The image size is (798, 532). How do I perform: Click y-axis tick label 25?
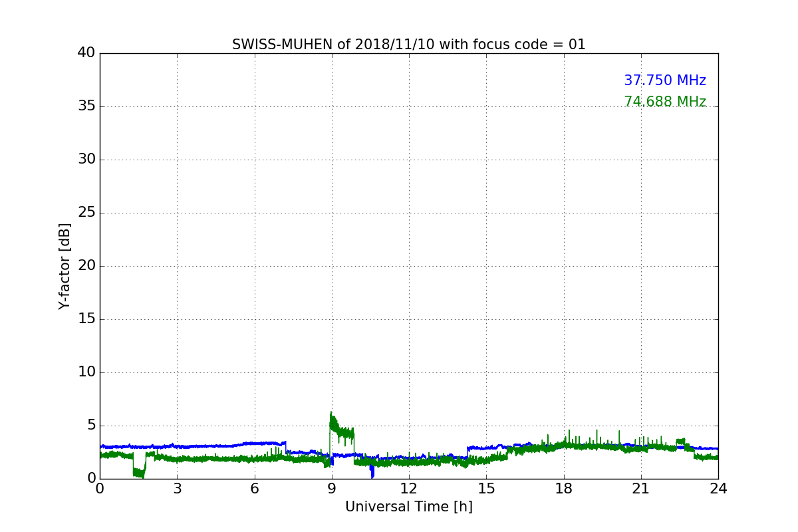[86, 213]
